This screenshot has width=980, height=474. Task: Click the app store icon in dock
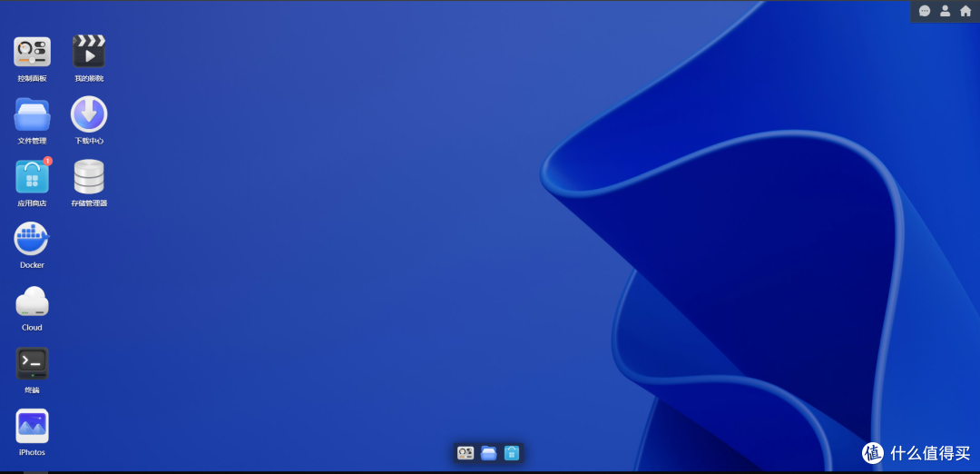511,453
